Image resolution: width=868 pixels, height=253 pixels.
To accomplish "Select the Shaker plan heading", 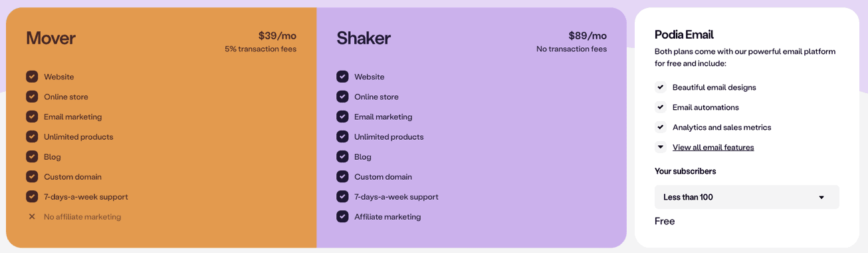I will pyautogui.click(x=364, y=38).
